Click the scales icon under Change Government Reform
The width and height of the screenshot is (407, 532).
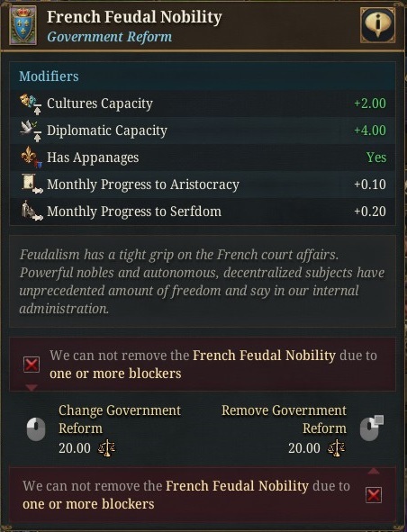[x=106, y=448]
